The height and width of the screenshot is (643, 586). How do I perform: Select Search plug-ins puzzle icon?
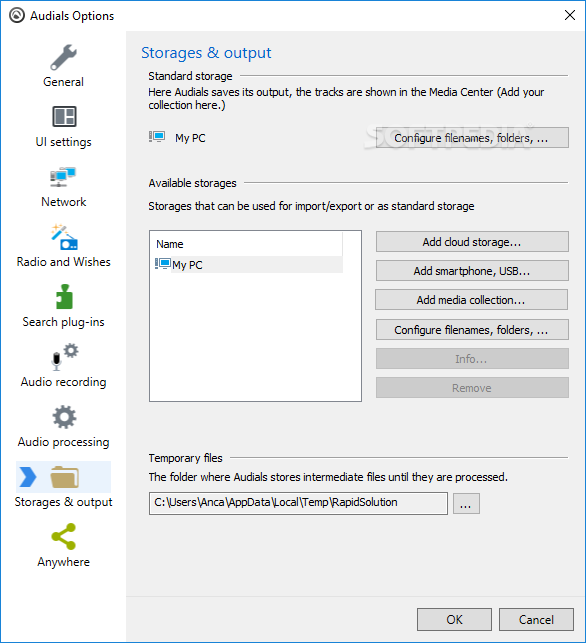tap(64, 296)
